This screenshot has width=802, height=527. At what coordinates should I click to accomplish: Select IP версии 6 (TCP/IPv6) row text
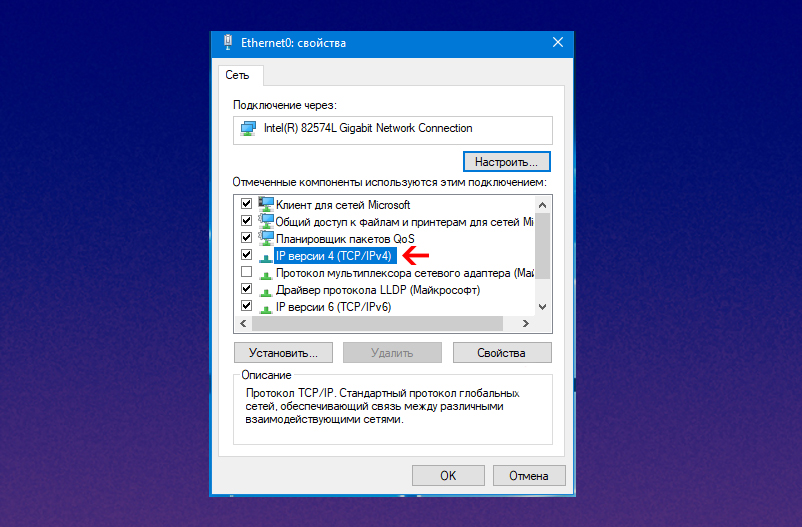(333, 306)
